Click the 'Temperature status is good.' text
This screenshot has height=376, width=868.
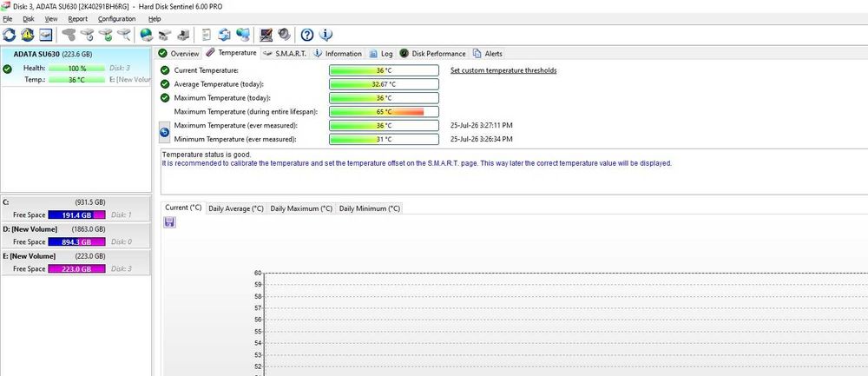click(x=207, y=155)
